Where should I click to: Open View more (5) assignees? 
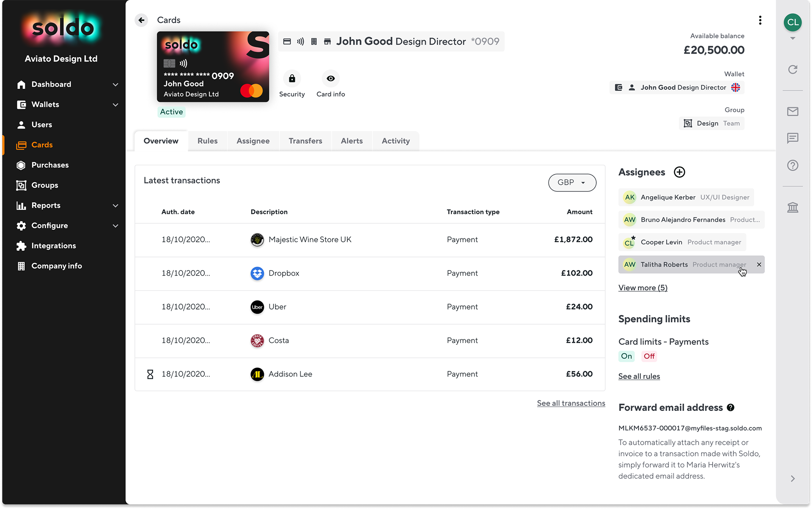click(x=643, y=287)
